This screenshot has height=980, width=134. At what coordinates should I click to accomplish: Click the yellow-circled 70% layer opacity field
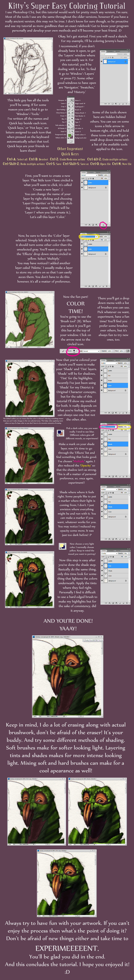[126, 427]
